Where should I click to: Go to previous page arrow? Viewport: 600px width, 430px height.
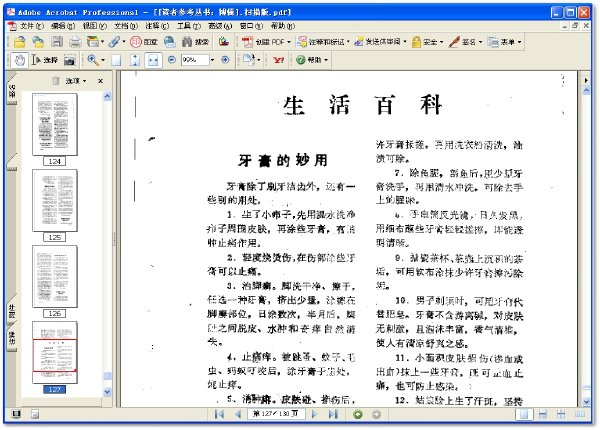coord(238,414)
